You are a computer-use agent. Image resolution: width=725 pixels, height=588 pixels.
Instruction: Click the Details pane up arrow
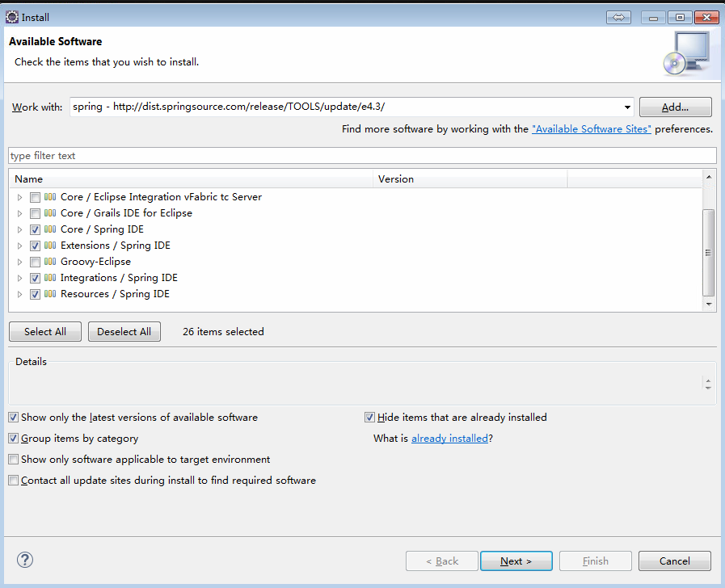pyautogui.click(x=708, y=380)
